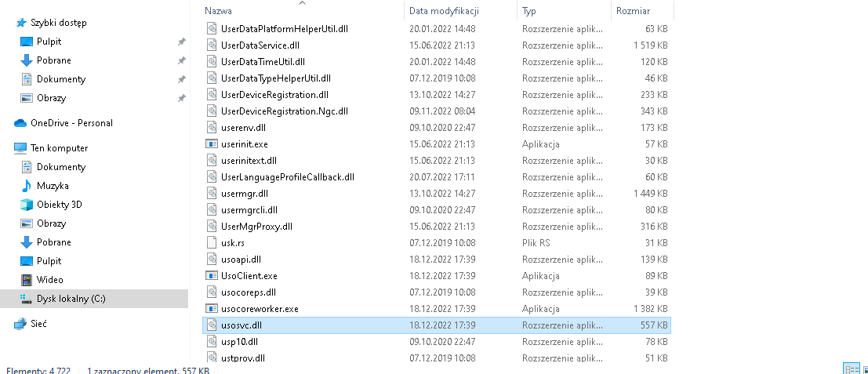Select the Sieć network icon
868x374 pixels.
point(20,324)
